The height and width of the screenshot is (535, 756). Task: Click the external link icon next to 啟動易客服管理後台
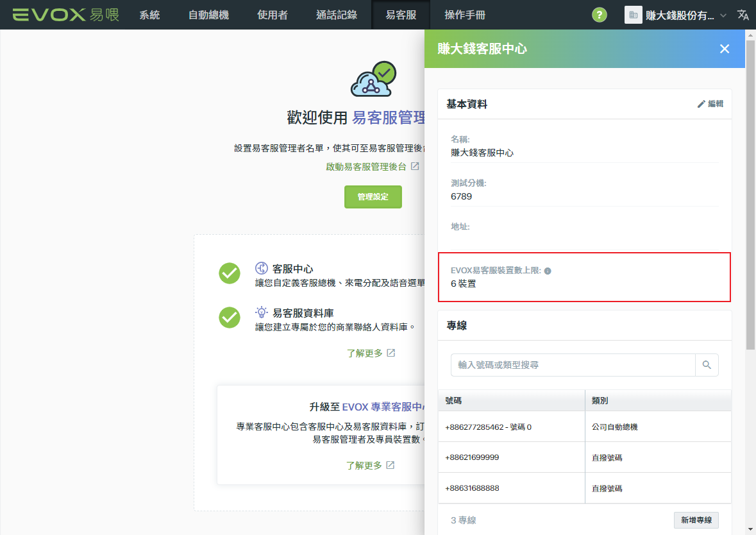click(415, 166)
